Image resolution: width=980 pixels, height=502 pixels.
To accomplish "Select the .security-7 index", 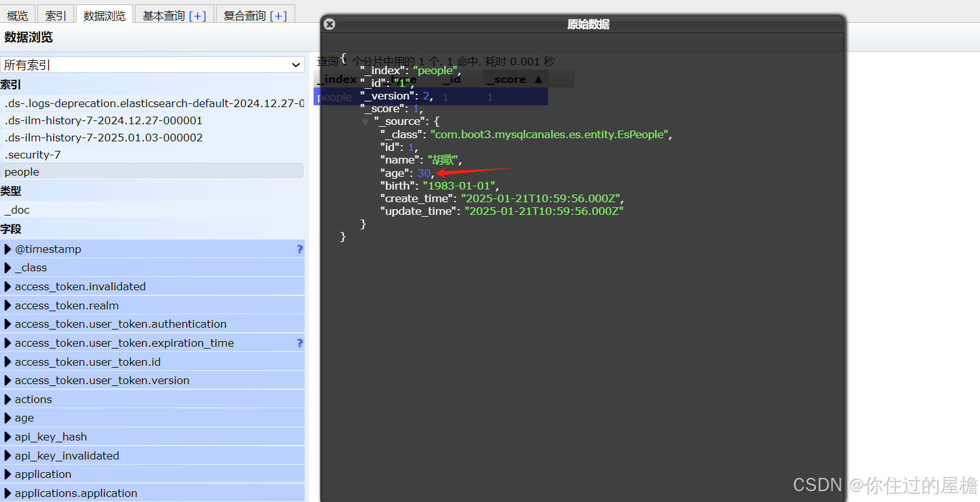I will tap(152, 155).
